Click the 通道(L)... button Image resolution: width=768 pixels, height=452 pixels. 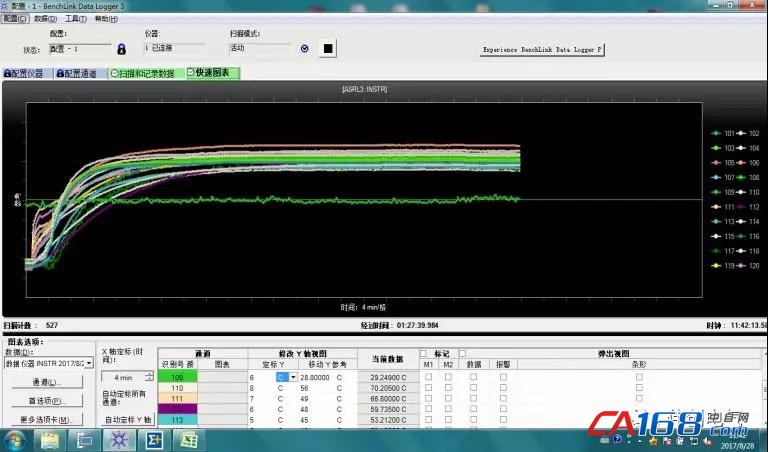(x=47, y=382)
